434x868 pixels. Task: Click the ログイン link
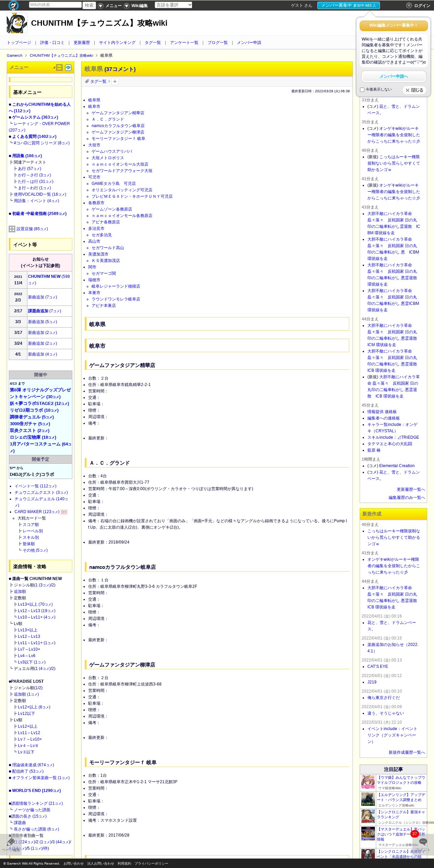pos(422,6)
